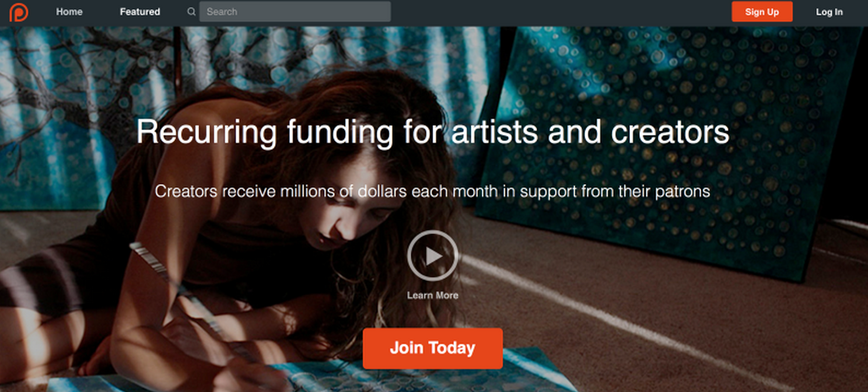This screenshot has height=392, width=868.
Task: Focus the Search input field
Action: tap(295, 12)
